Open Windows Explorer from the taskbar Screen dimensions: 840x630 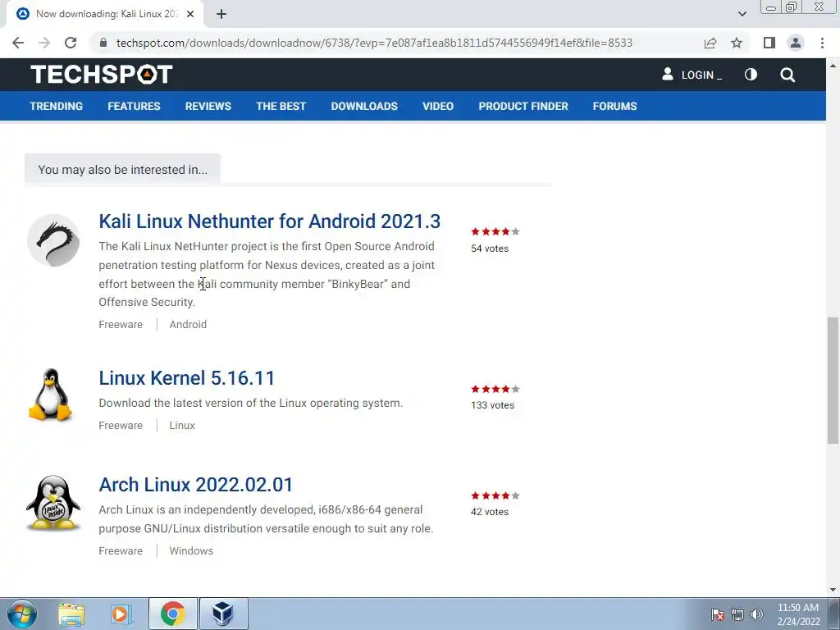pos(71,614)
